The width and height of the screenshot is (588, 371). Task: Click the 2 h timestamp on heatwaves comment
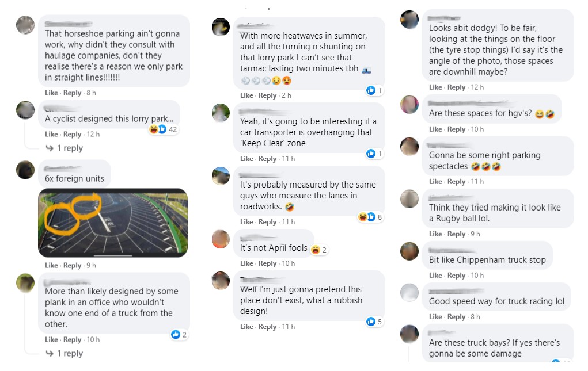tap(286, 95)
